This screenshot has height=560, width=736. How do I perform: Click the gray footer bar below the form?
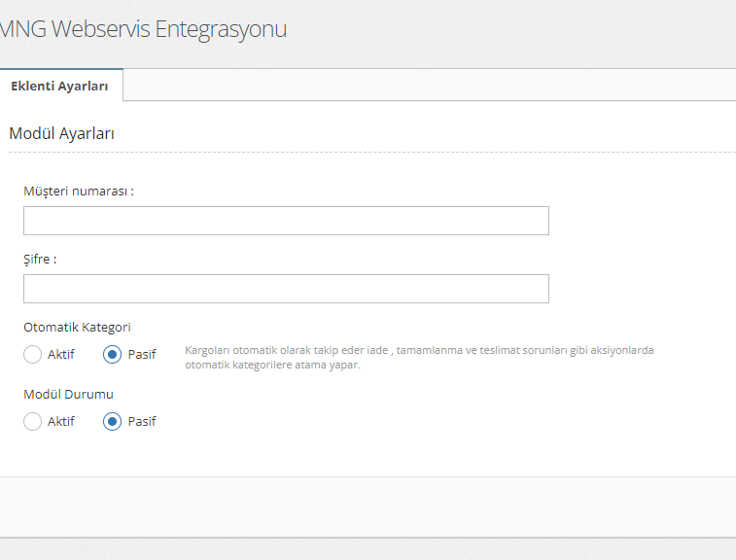[368, 506]
